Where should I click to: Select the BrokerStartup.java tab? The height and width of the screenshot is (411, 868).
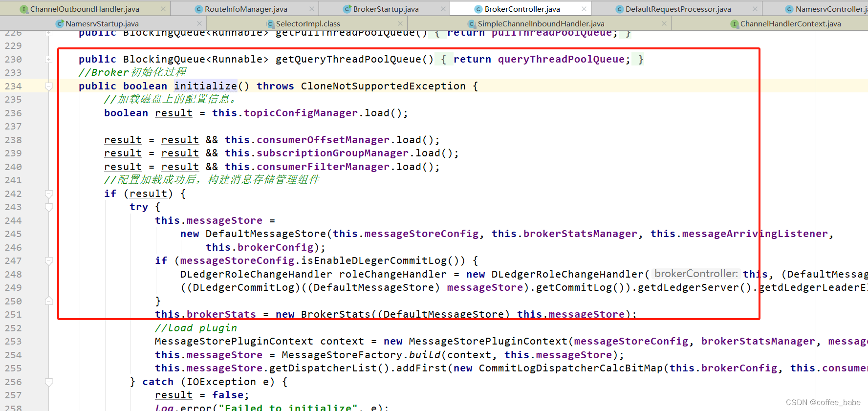click(x=386, y=9)
